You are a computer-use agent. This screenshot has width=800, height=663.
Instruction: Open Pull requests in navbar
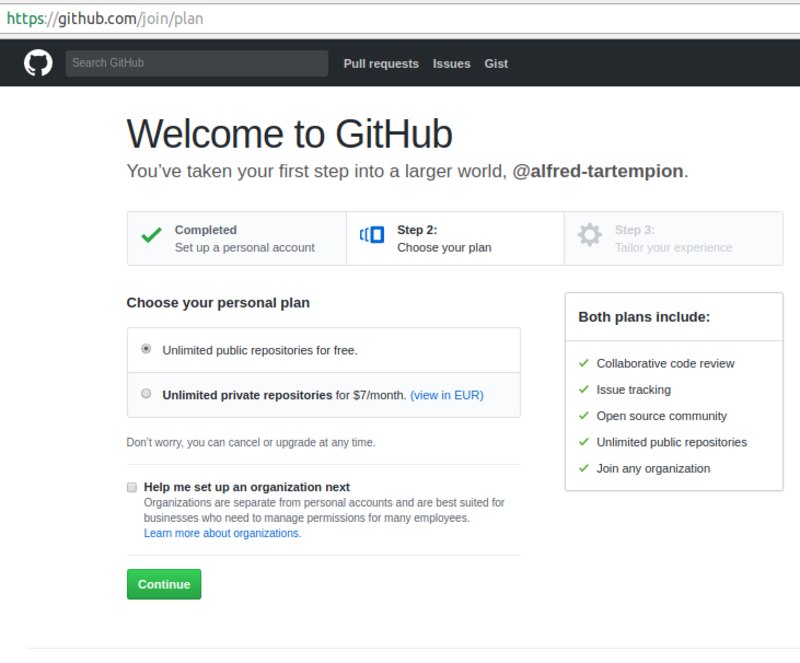tap(381, 64)
